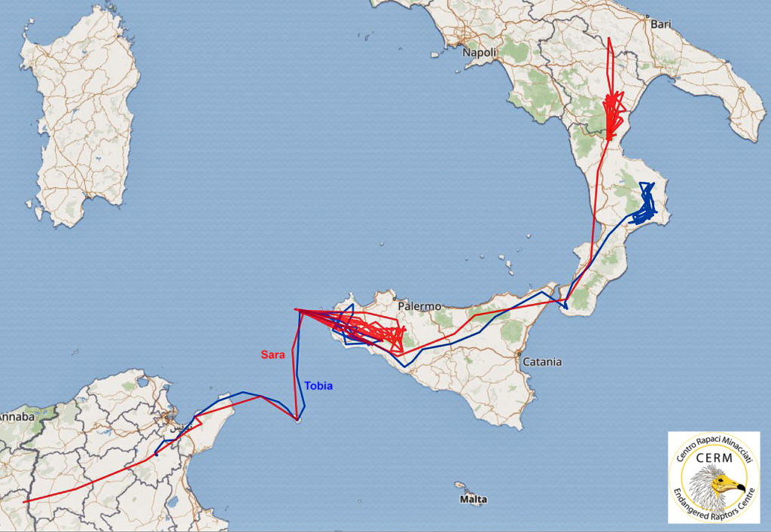Click the blue track's end in Tunisia
This screenshot has width=771, height=532.
[x=156, y=454]
